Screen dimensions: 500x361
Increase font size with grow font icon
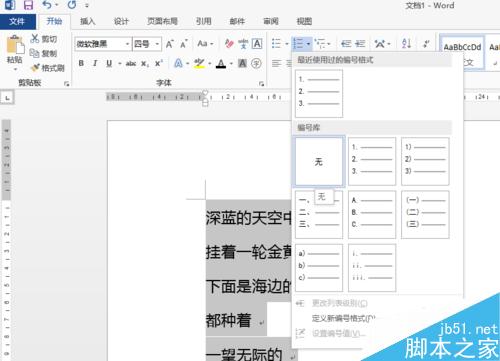(x=169, y=44)
